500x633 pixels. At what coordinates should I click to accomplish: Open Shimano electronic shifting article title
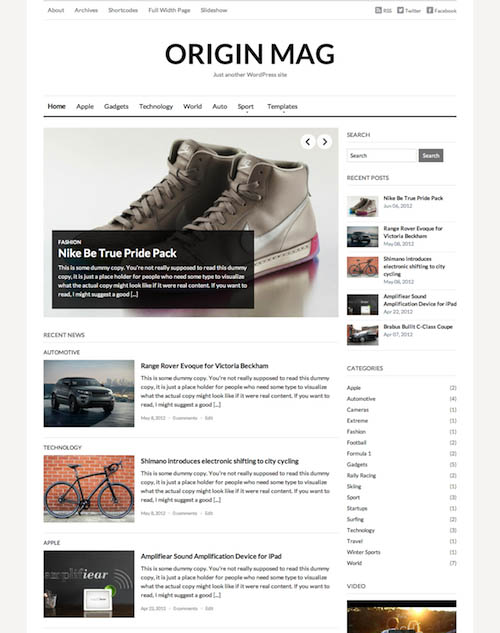220,461
